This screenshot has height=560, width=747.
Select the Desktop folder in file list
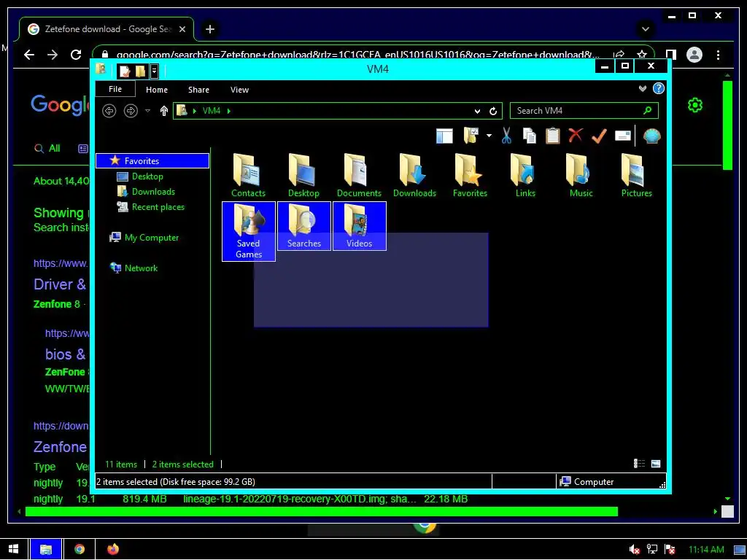[x=303, y=175]
